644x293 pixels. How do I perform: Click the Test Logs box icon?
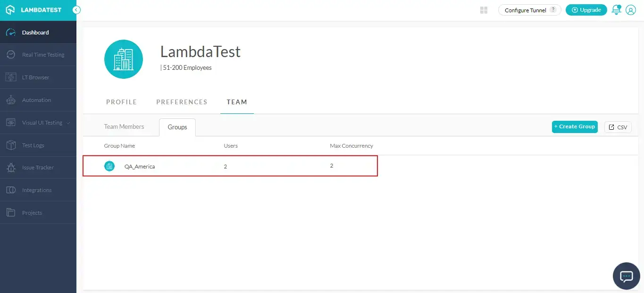pyautogui.click(x=10, y=145)
